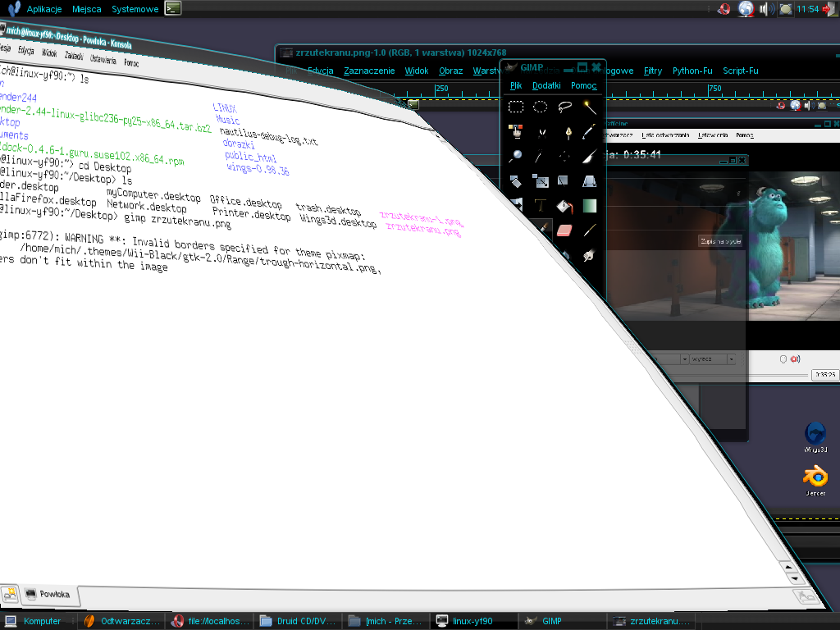Image resolution: width=840 pixels, height=630 pixels.
Task: Click the 0:35:25 time button in Kaffeine
Action: pos(825,375)
